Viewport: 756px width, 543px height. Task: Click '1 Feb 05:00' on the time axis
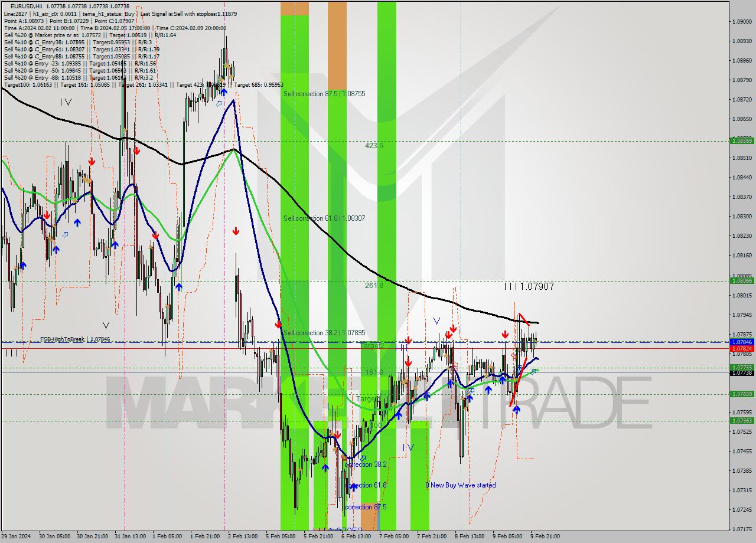tap(167, 537)
